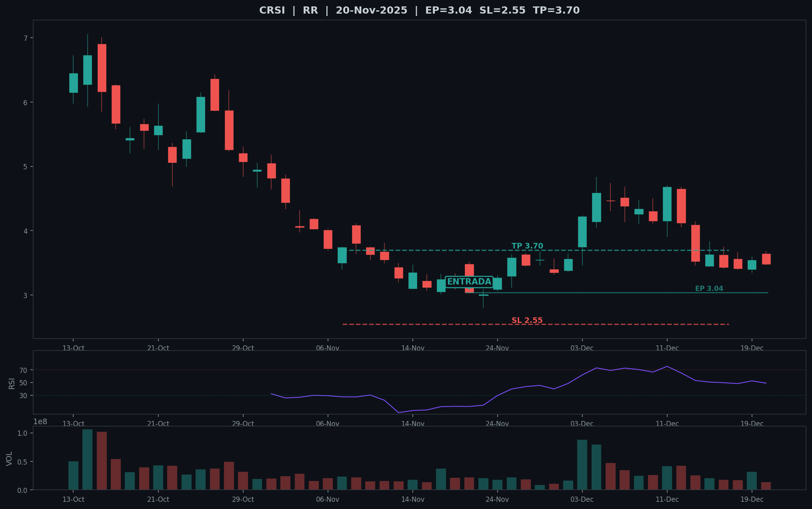Click the large green 03-Dec volume bar
The width and height of the screenshot is (812, 509).
click(582, 465)
